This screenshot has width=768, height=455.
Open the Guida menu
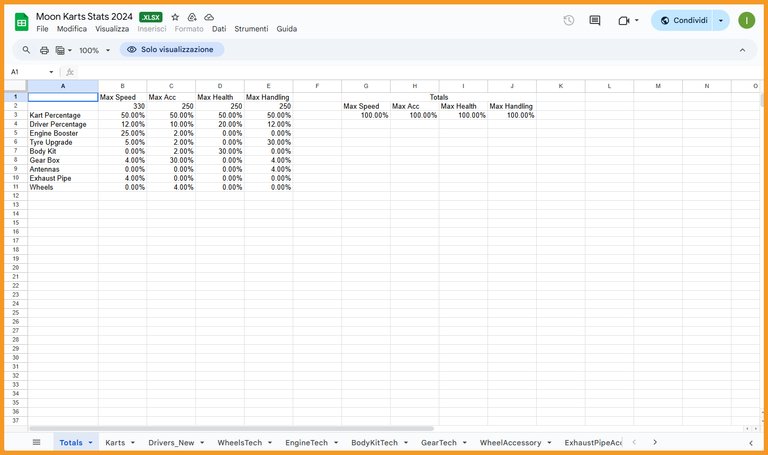pos(287,29)
